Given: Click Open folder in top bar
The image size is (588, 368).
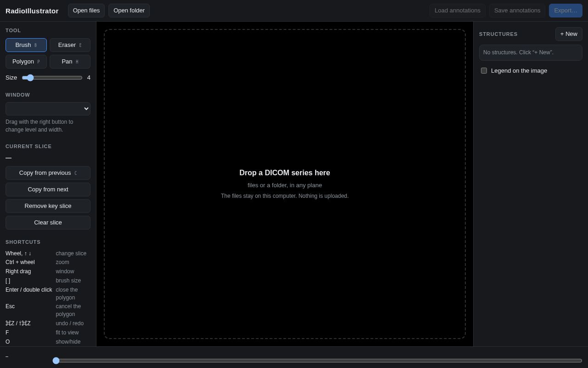Looking at the screenshot, I should [x=129, y=11].
